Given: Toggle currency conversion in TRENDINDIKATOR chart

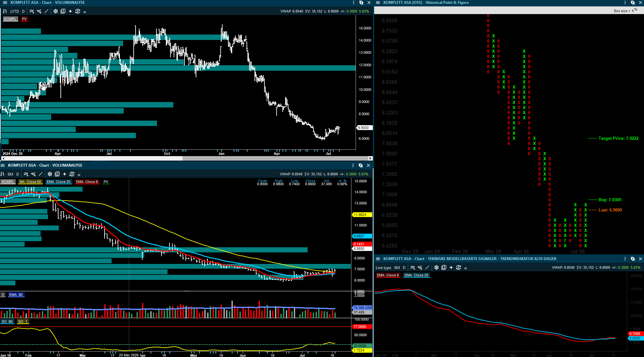Looking at the screenshot, I should (x=459, y=268).
